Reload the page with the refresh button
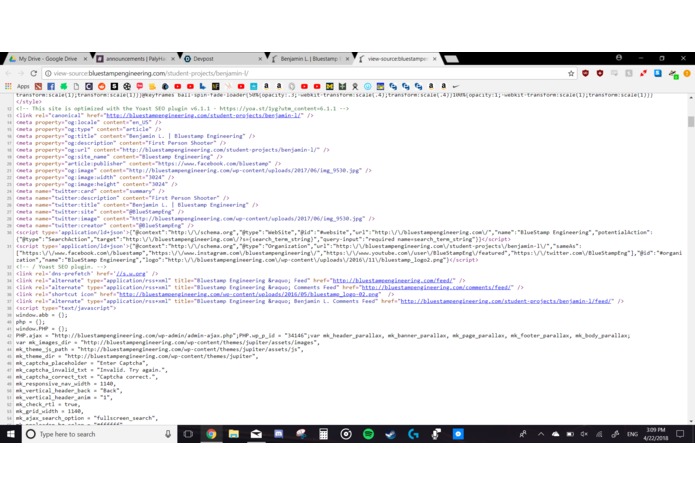The image size is (695, 494). (33, 74)
